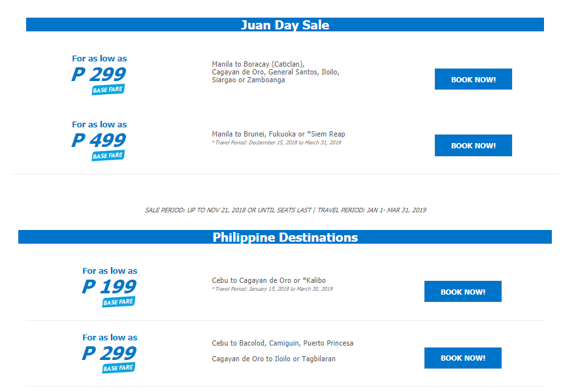Click the sale period and travel period notice
This screenshot has width=576, height=392.
pos(285,210)
